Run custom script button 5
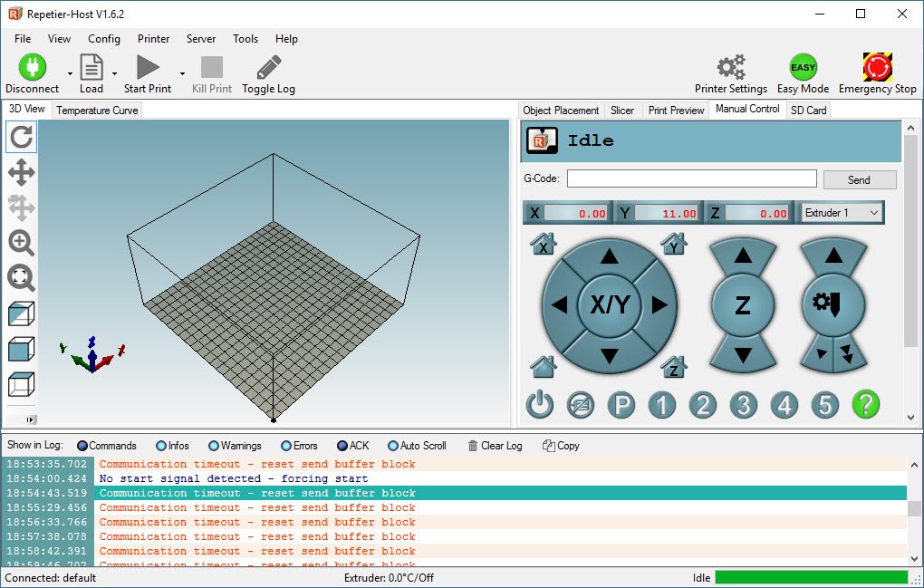This screenshot has width=924, height=588. coord(825,405)
